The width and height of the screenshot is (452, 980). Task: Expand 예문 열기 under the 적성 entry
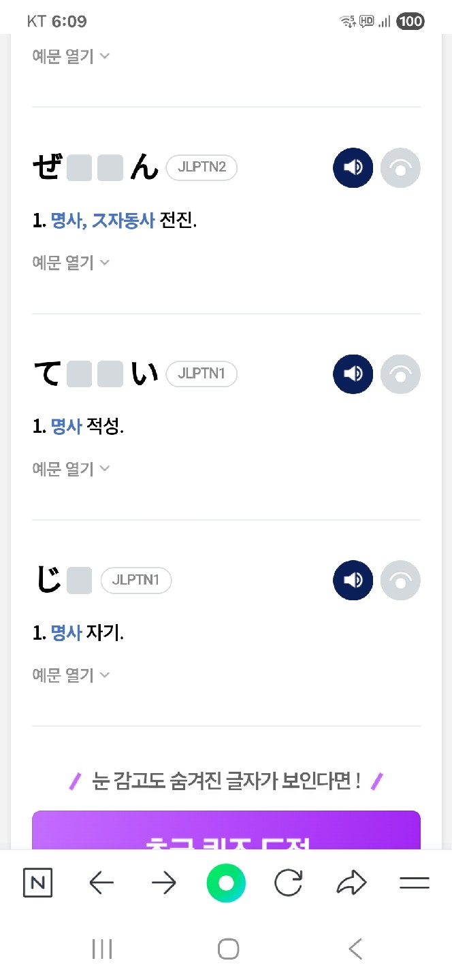pyautogui.click(x=71, y=469)
